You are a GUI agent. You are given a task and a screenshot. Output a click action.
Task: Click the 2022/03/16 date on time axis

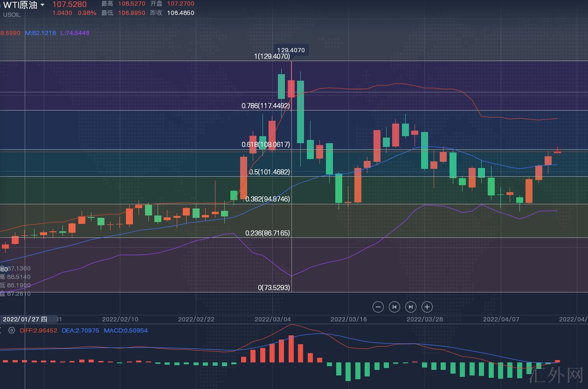coord(348,319)
